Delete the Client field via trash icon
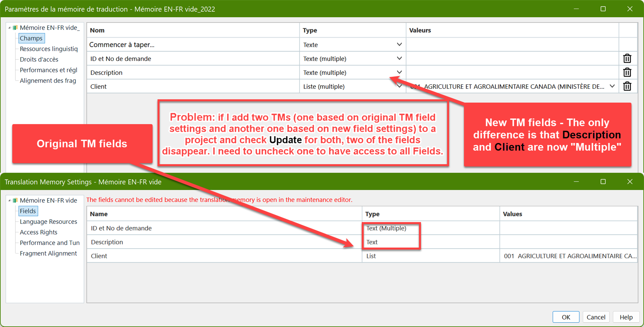Screen dimensions: 644x327 [x=627, y=86]
